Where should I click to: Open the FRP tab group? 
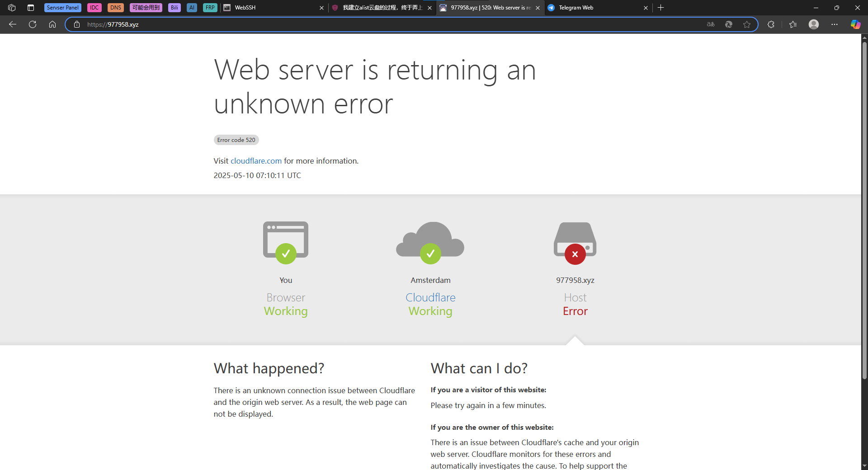[210, 8]
